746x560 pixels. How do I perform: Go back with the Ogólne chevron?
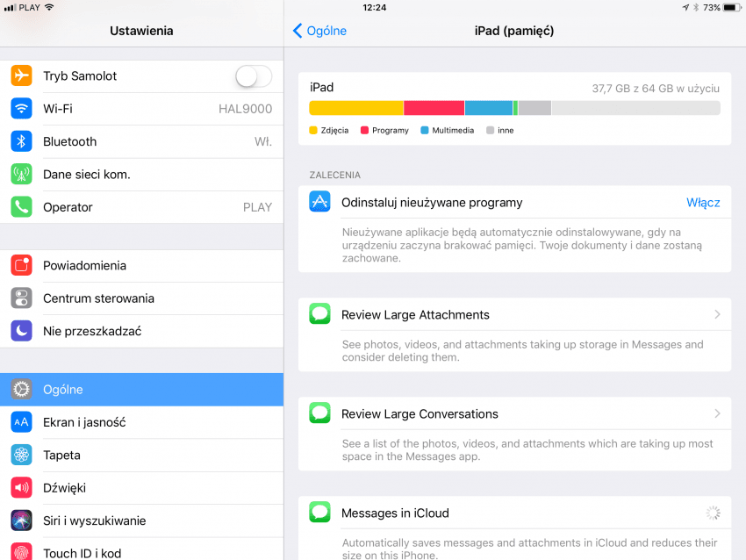[x=298, y=31]
